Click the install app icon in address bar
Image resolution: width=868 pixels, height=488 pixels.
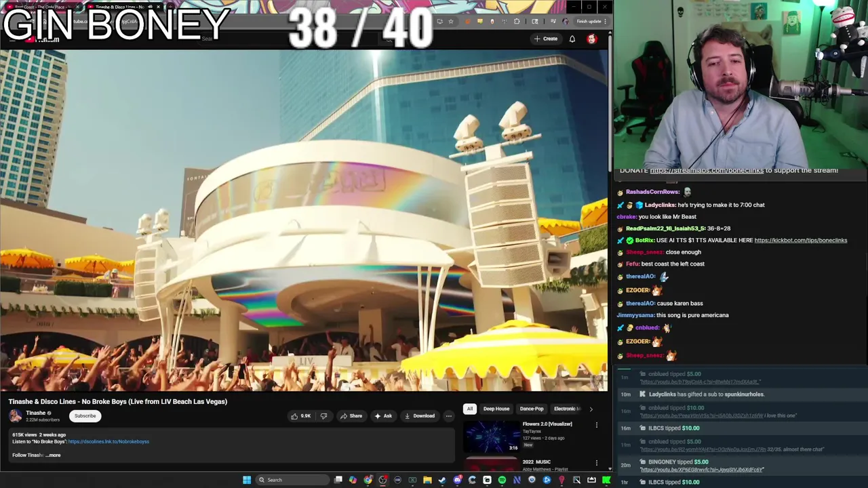[439, 21]
